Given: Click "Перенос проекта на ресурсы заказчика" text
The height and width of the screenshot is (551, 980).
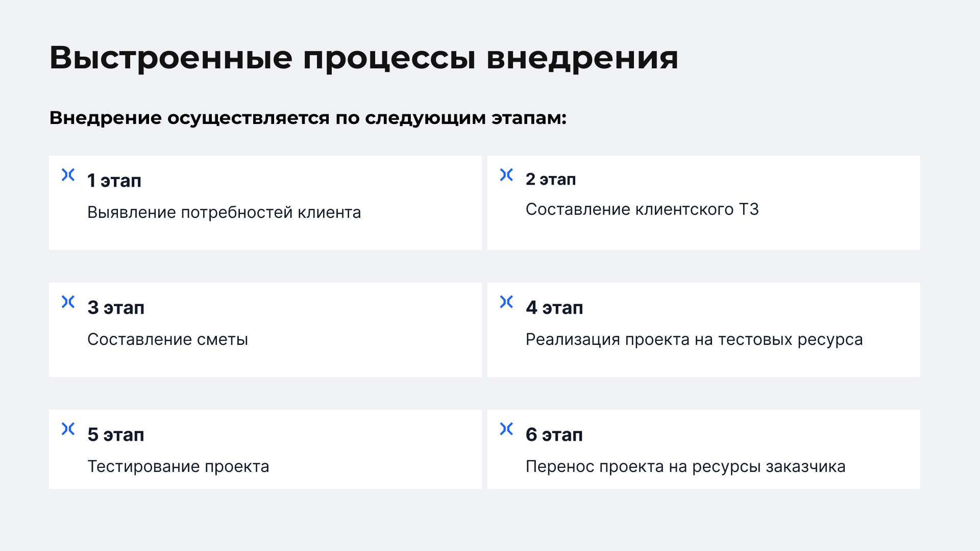Looking at the screenshot, I should point(685,466).
